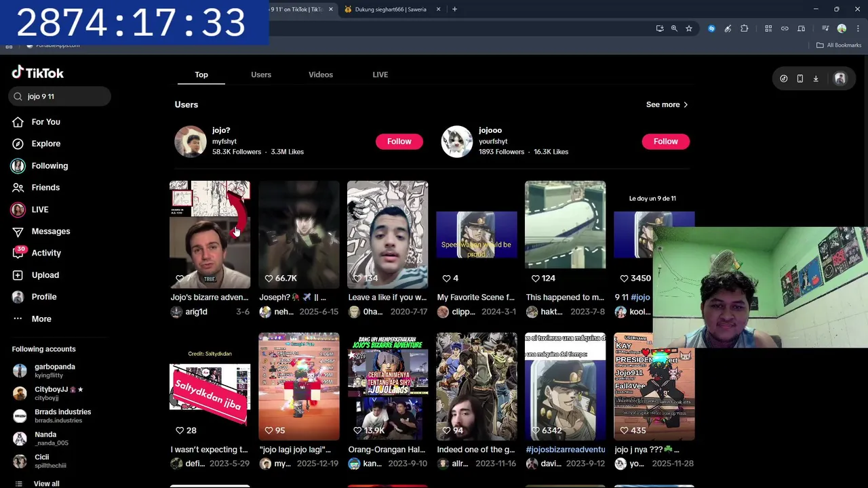Open Profile in sidebar
The width and height of the screenshot is (868, 488).
[x=43, y=297]
